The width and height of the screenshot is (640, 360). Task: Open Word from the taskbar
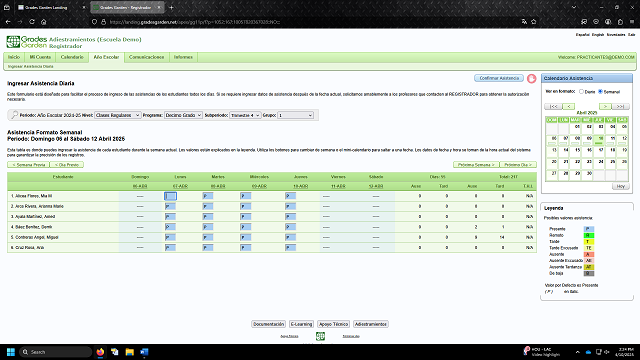(x=144, y=352)
